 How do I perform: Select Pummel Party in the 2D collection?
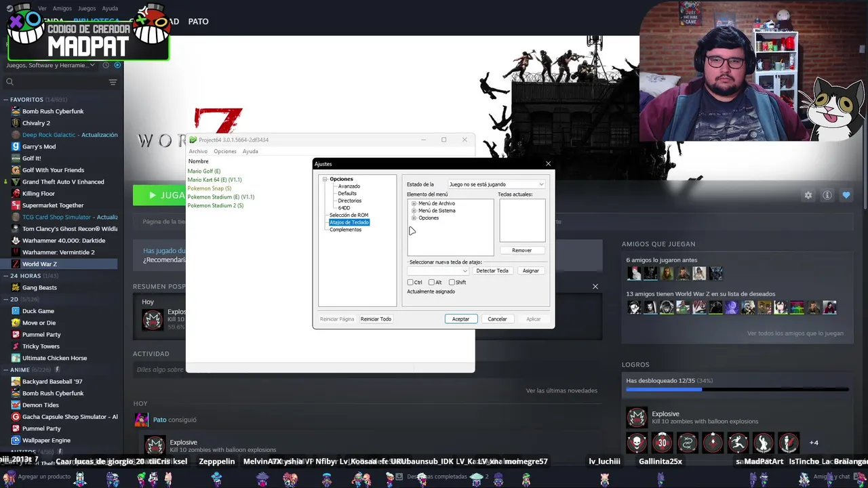[41, 335]
